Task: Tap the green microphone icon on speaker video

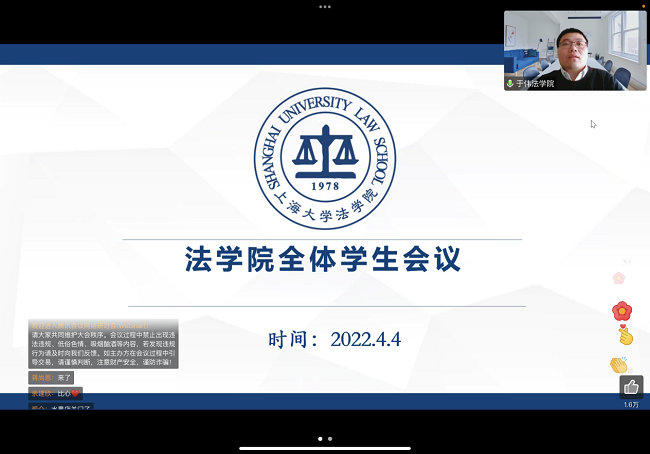Action: tap(510, 83)
